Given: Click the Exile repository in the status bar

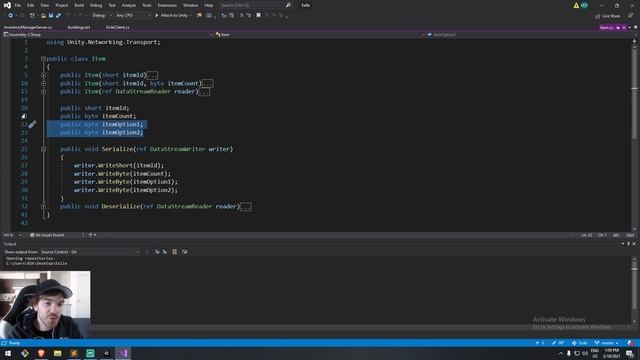Looking at the screenshot, I should coord(580,343).
